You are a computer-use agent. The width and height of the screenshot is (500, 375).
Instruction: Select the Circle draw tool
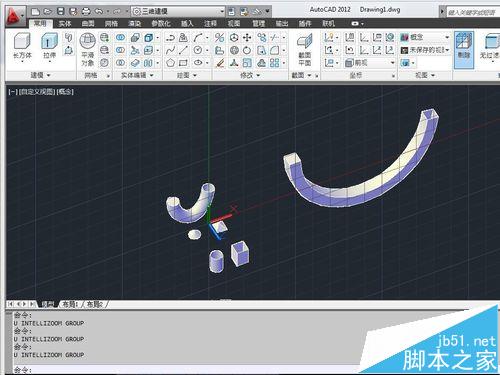198,50
